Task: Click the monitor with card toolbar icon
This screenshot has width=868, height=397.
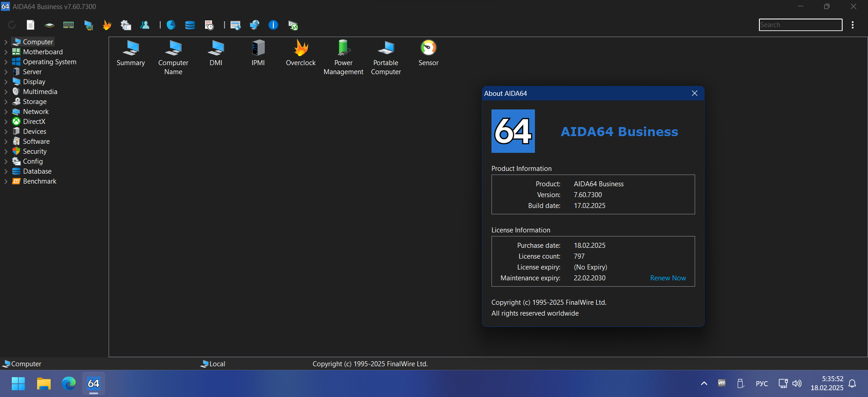Action: (x=88, y=25)
